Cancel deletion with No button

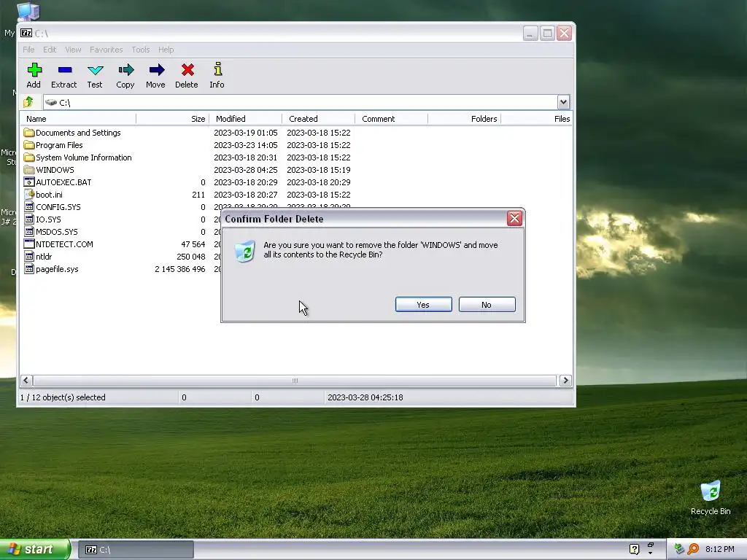click(x=487, y=305)
